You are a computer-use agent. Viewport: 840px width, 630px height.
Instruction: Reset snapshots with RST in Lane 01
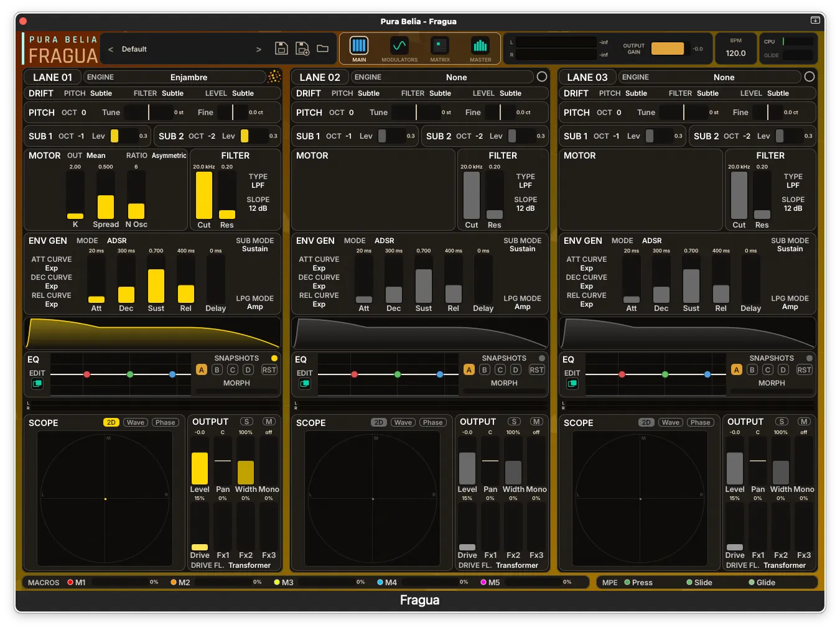pos(269,369)
